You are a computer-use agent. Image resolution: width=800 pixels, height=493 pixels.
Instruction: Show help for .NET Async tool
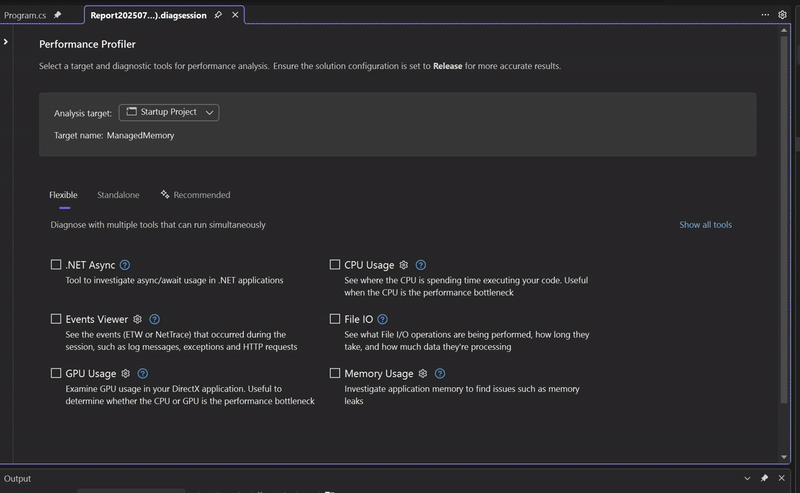click(x=124, y=265)
